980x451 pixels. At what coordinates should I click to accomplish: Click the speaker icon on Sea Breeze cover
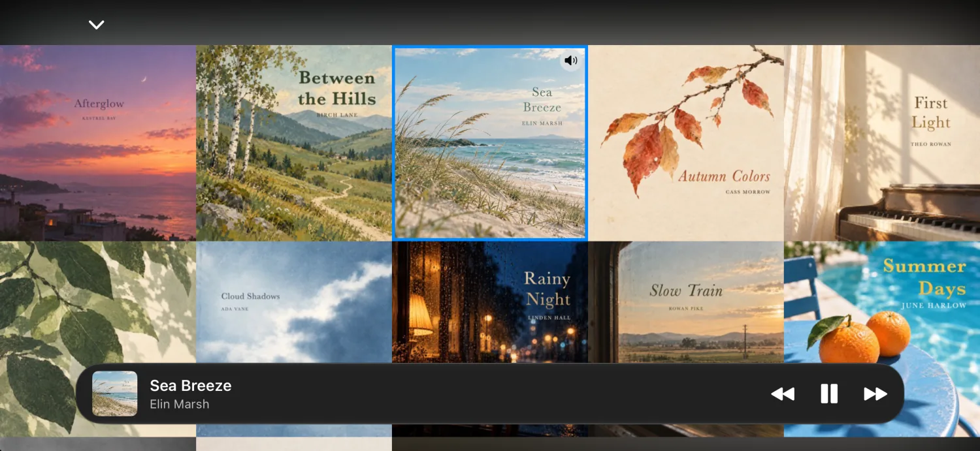click(571, 61)
